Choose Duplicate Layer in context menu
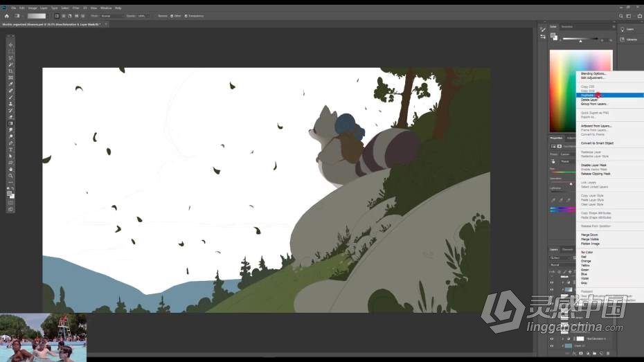 click(x=610, y=96)
